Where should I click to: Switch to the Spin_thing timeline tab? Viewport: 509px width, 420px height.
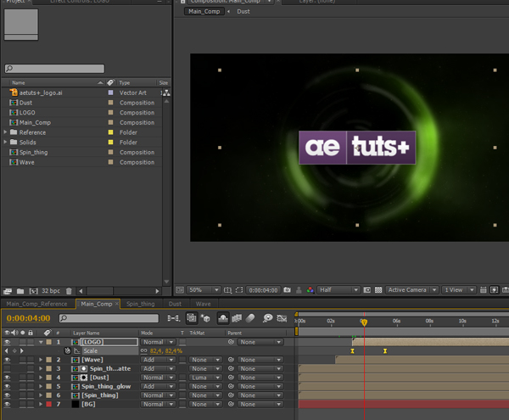(141, 304)
